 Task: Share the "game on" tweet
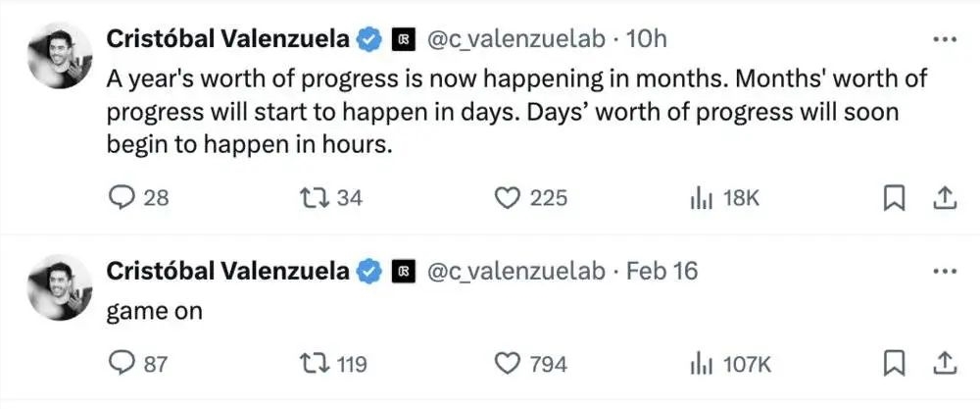(945, 363)
